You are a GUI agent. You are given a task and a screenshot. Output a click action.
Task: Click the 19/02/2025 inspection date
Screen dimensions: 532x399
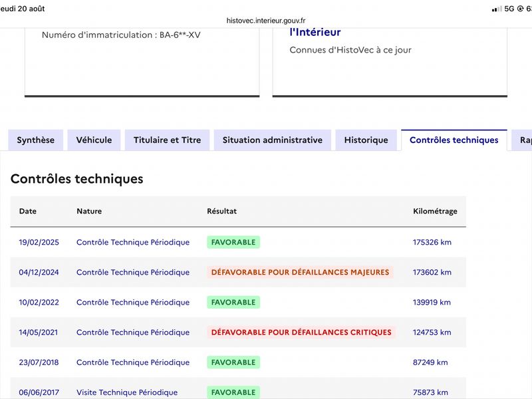click(x=39, y=242)
